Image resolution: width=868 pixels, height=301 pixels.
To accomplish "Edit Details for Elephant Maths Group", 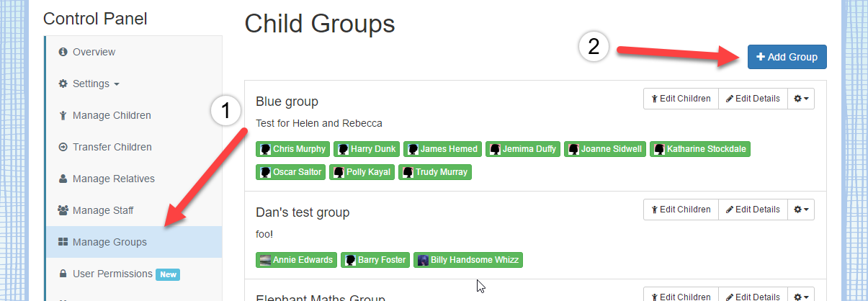I will (x=752, y=295).
